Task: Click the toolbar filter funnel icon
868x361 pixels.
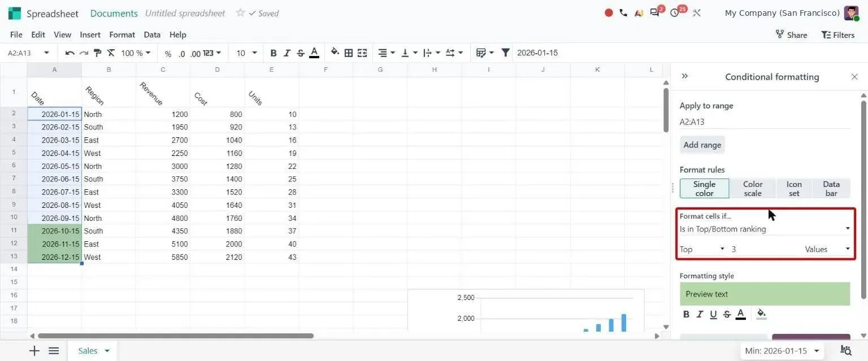Action: pyautogui.click(x=506, y=53)
